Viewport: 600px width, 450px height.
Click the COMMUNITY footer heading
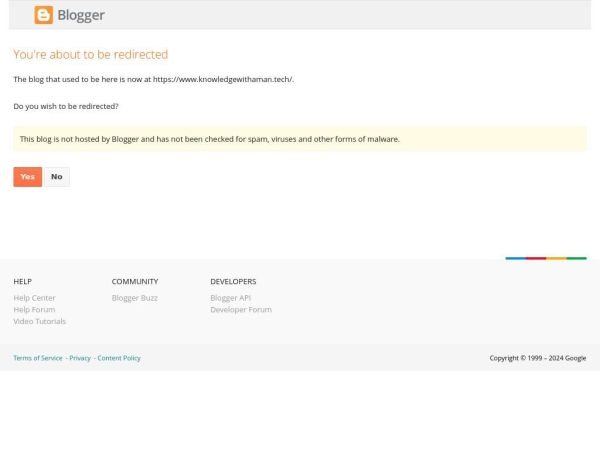[135, 282]
